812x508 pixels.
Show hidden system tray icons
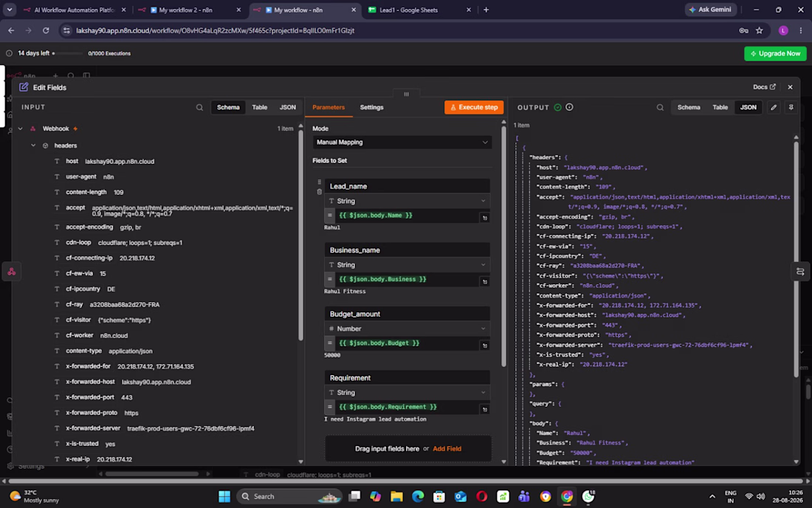[712, 497]
